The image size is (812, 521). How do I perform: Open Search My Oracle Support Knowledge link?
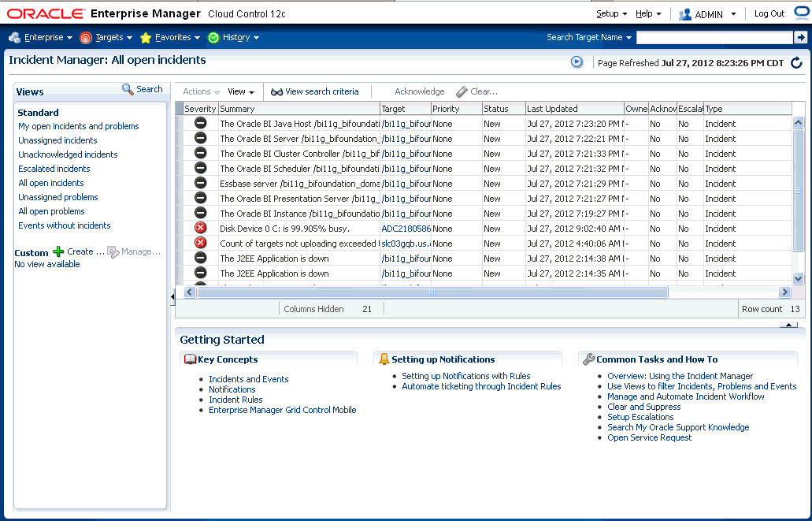tap(678, 428)
